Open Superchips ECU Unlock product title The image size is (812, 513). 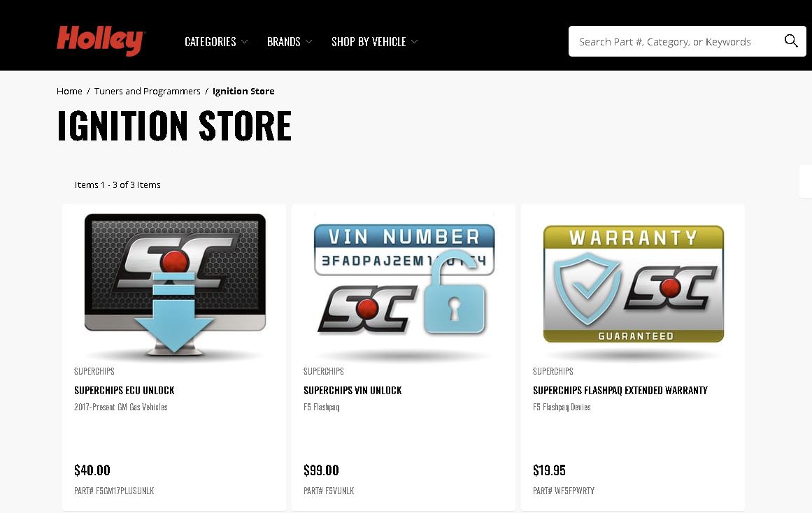[x=124, y=390]
